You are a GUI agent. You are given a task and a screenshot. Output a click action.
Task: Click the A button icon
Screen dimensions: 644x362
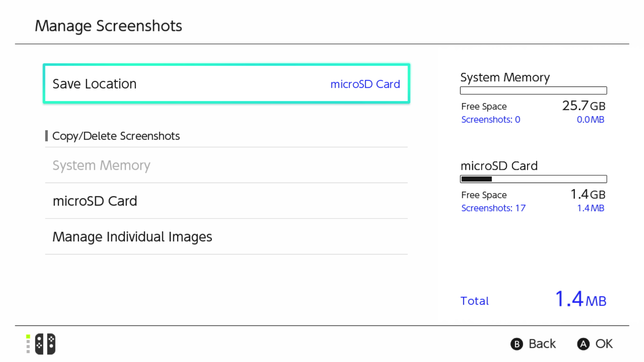tap(583, 344)
